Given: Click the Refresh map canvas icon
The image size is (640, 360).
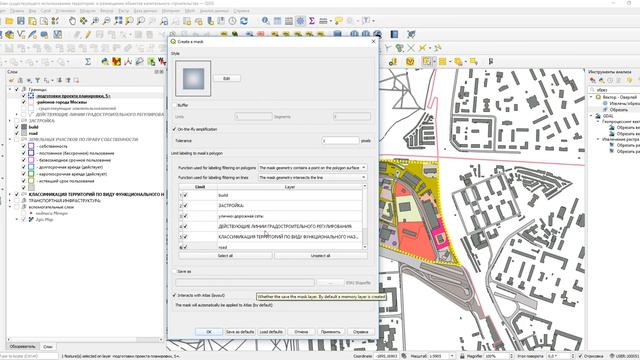Looking at the screenshot, I should point(244,21).
